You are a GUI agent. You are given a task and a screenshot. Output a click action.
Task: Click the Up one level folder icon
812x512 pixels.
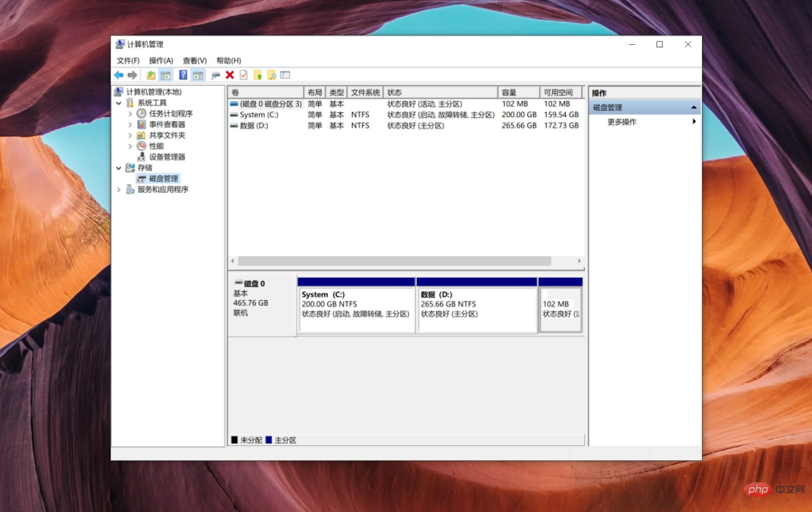[x=151, y=75]
